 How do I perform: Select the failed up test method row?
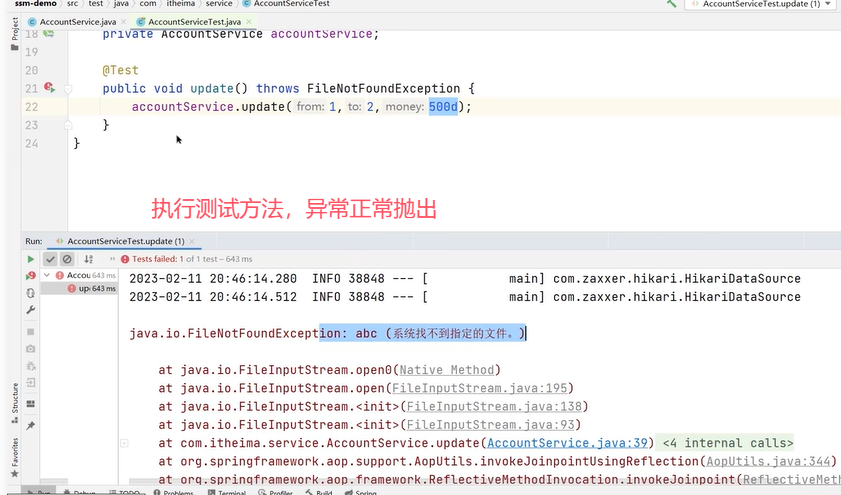[79, 289]
